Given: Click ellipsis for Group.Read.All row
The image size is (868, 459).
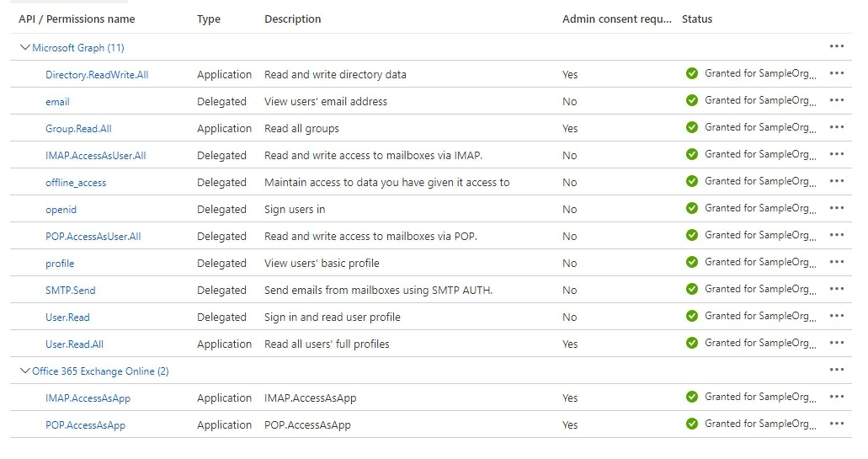Looking at the screenshot, I should (x=836, y=127).
